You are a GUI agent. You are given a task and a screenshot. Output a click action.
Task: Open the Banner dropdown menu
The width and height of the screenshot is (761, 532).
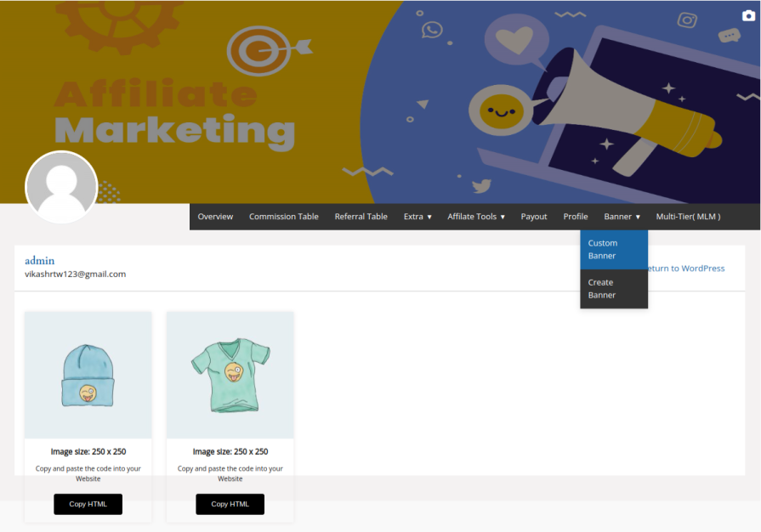point(621,216)
